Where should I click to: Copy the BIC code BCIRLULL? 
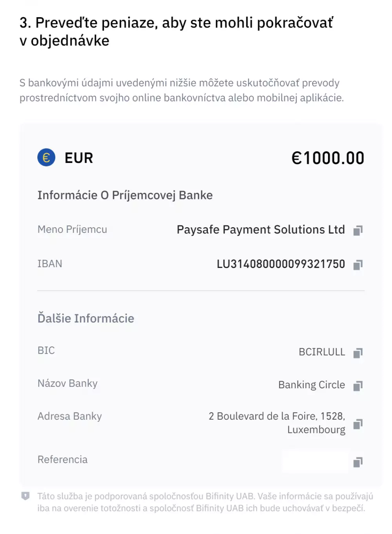(x=358, y=353)
